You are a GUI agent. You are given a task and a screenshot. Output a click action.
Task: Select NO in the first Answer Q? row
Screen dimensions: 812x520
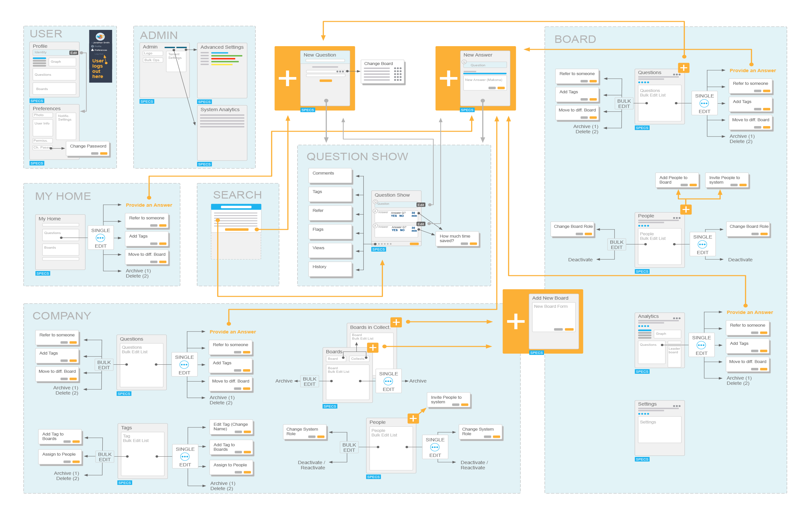[x=401, y=216]
